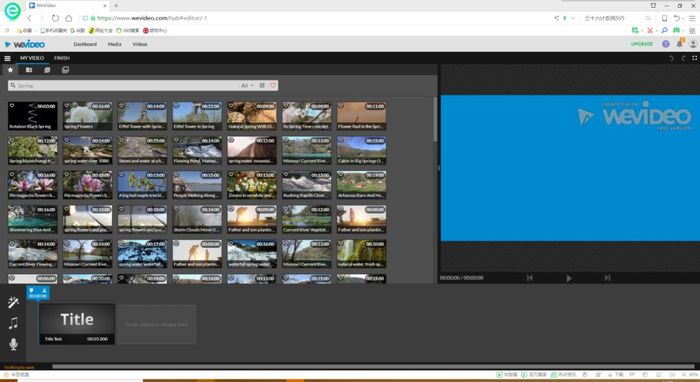
Task: Click the timeline horizontal scrollbar
Action: click(x=373, y=366)
